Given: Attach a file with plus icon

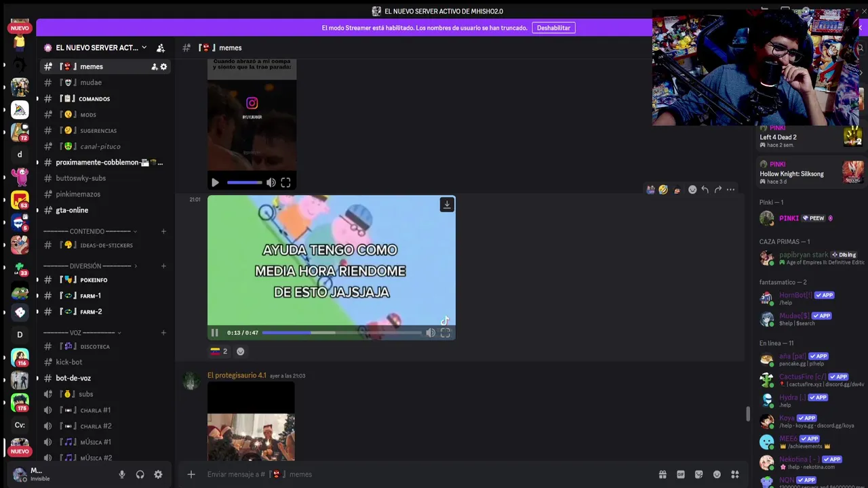Looking at the screenshot, I should point(191,474).
